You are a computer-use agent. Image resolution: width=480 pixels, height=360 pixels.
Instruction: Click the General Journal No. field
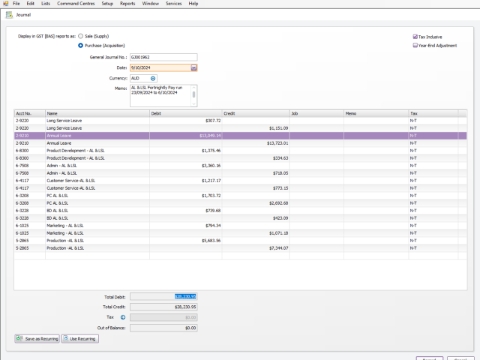click(x=164, y=57)
